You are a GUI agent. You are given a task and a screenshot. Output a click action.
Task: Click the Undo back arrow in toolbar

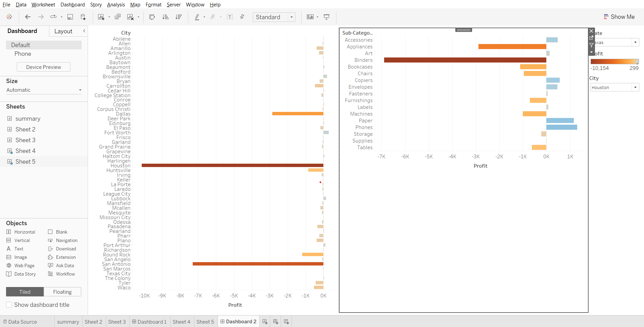coord(28,17)
